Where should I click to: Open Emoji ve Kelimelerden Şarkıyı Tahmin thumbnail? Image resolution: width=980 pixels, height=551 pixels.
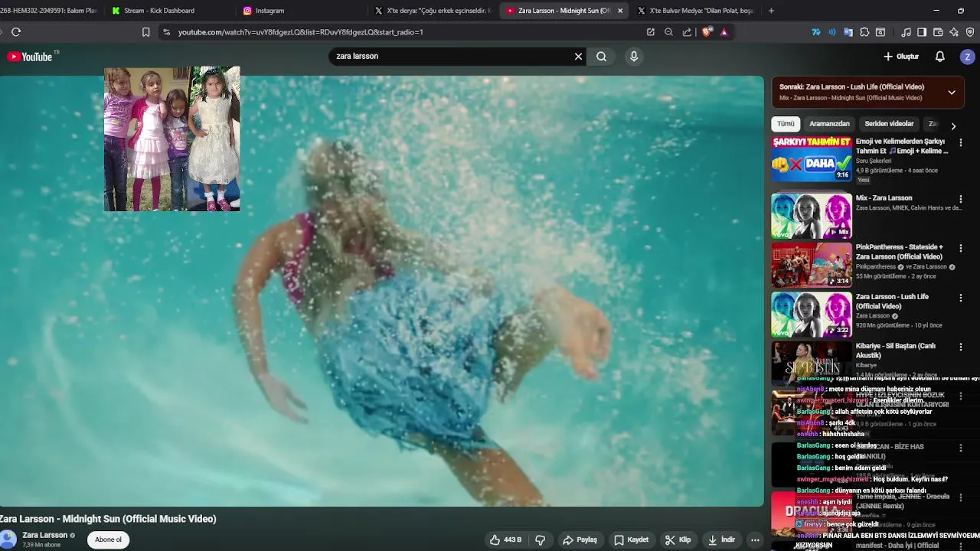pos(811,159)
